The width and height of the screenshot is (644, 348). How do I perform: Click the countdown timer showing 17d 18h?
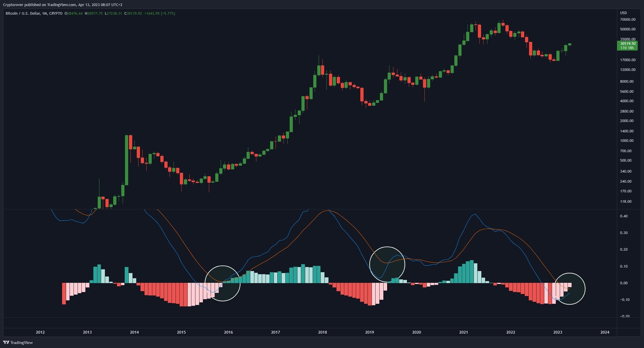[x=628, y=48]
